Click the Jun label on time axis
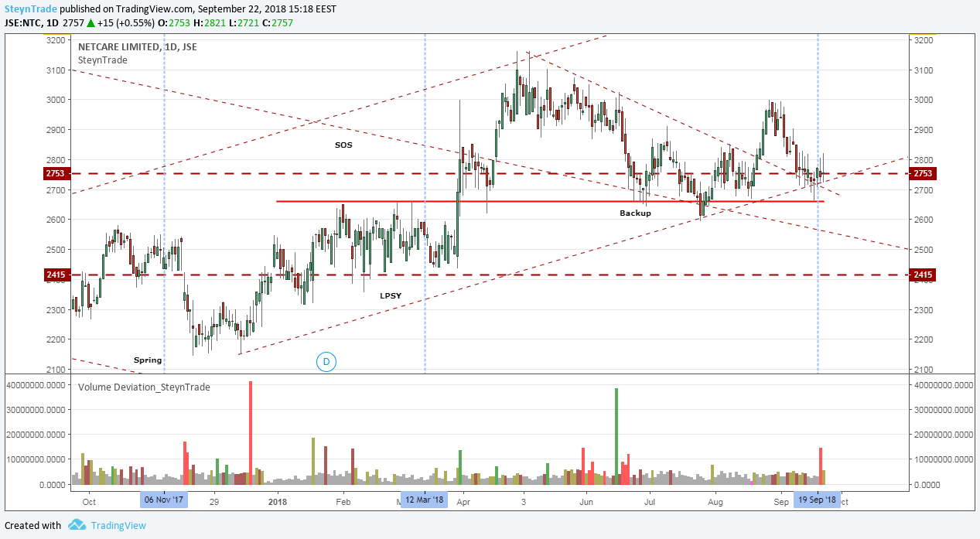This screenshot has height=539, width=980. [x=586, y=500]
